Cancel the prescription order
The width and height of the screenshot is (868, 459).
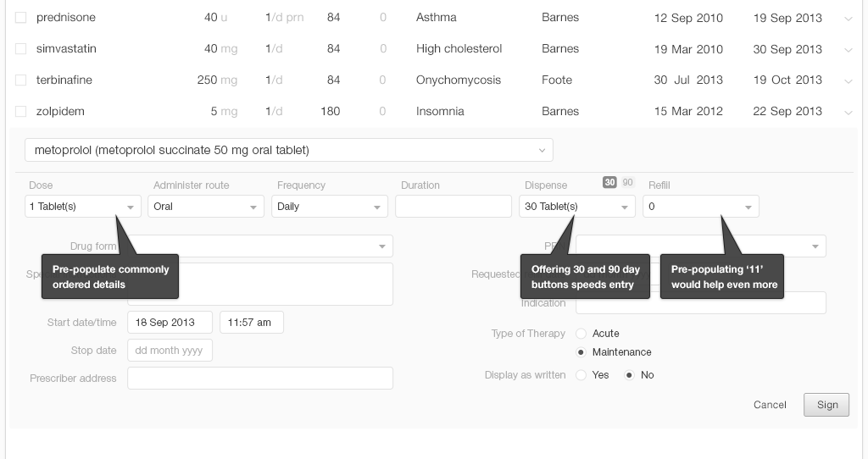click(x=770, y=405)
